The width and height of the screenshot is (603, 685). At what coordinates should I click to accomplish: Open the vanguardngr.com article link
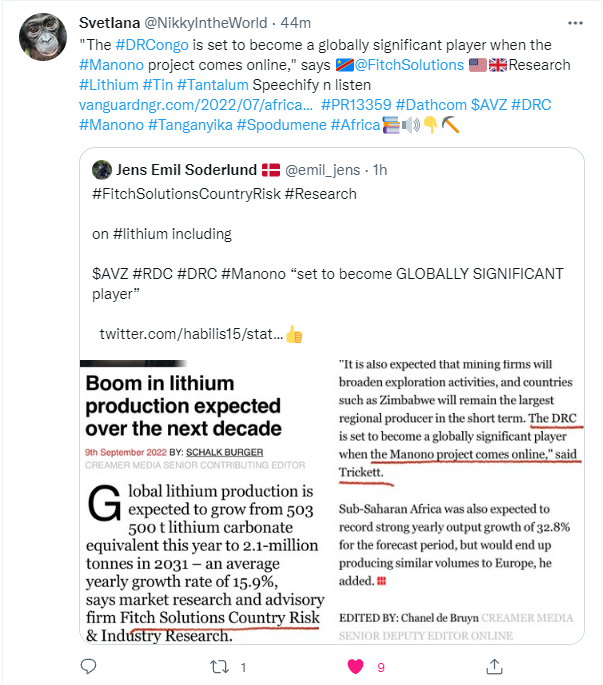point(196,105)
